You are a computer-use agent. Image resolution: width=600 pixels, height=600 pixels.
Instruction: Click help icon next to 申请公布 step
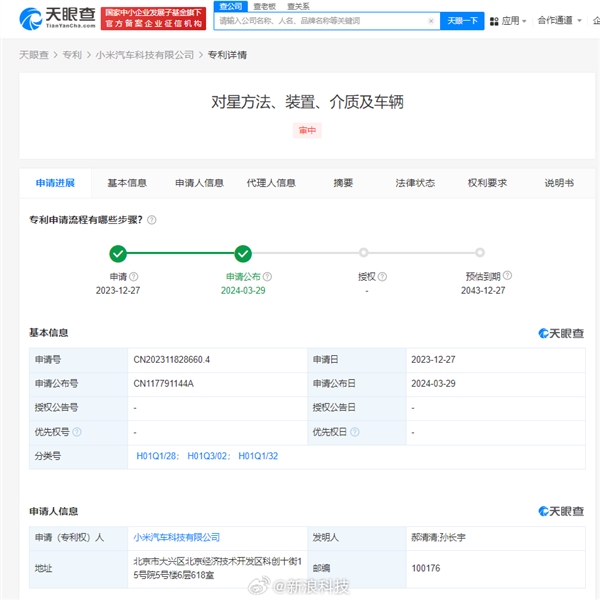(x=271, y=277)
